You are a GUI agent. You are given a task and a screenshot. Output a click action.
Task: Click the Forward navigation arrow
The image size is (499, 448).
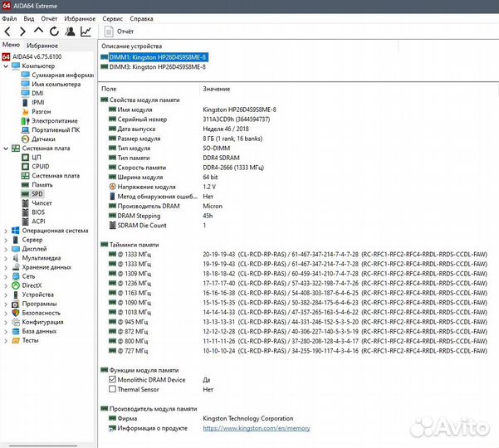coord(23,32)
